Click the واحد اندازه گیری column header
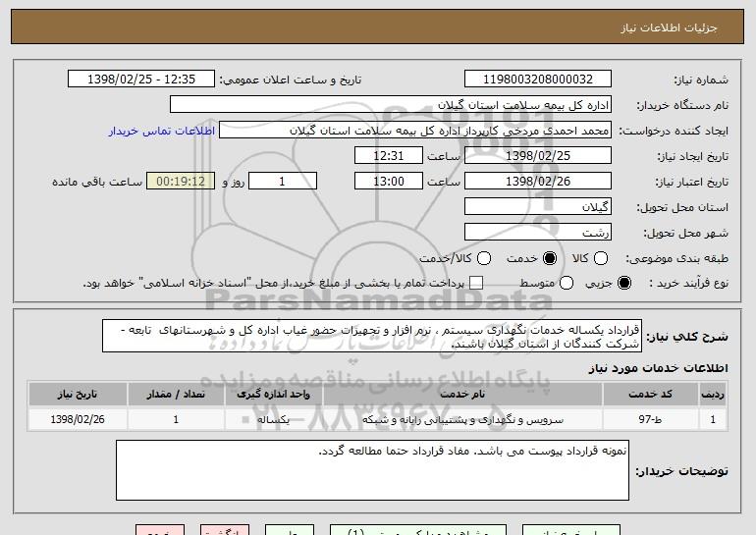Screen dimensions: 756x535 point(273,395)
